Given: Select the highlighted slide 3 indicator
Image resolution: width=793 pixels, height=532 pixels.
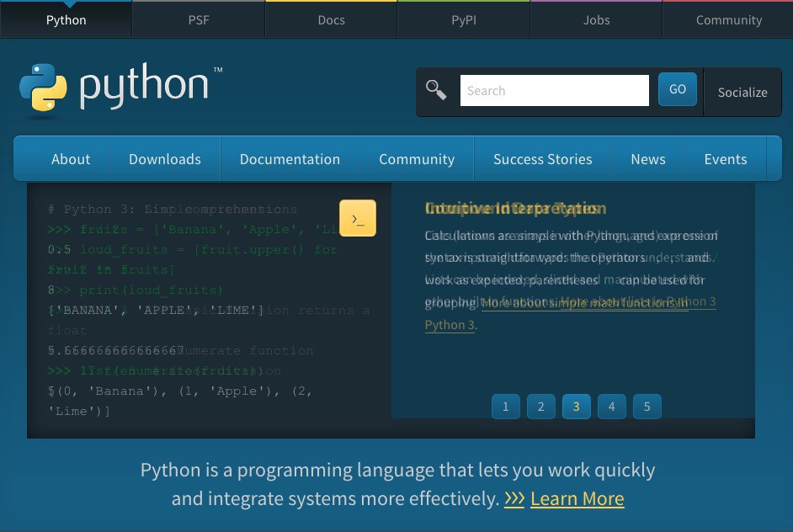Looking at the screenshot, I should click(x=576, y=407).
